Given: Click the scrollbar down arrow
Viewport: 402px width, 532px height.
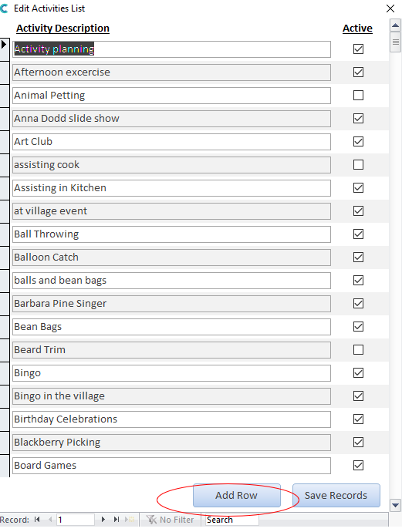Looking at the screenshot, I should coord(395,505).
